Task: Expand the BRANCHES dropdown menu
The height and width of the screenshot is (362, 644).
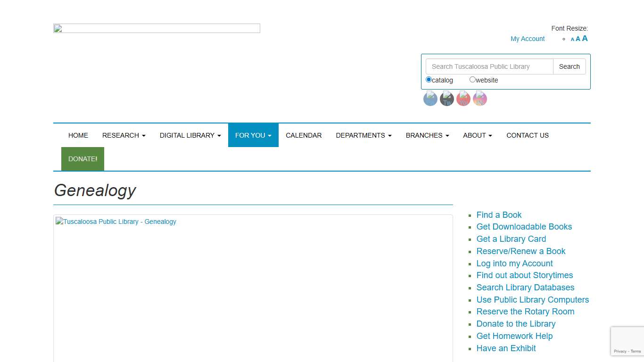Action: pyautogui.click(x=427, y=135)
